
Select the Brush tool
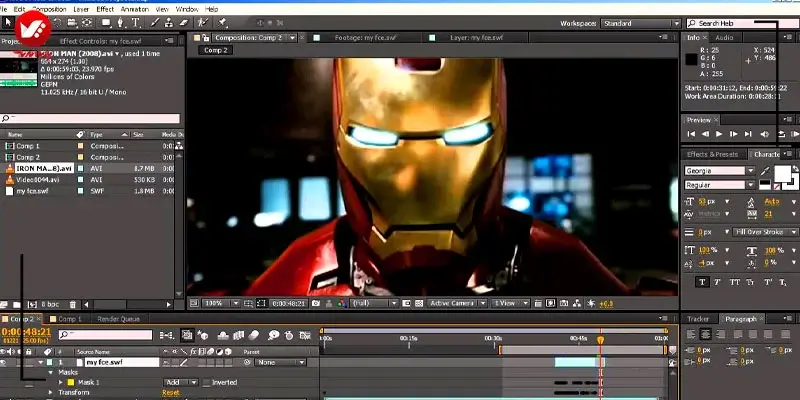(155, 22)
